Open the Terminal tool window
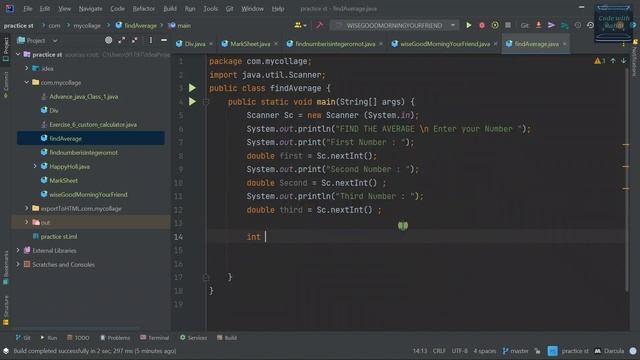 pyautogui.click(x=154, y=338)
